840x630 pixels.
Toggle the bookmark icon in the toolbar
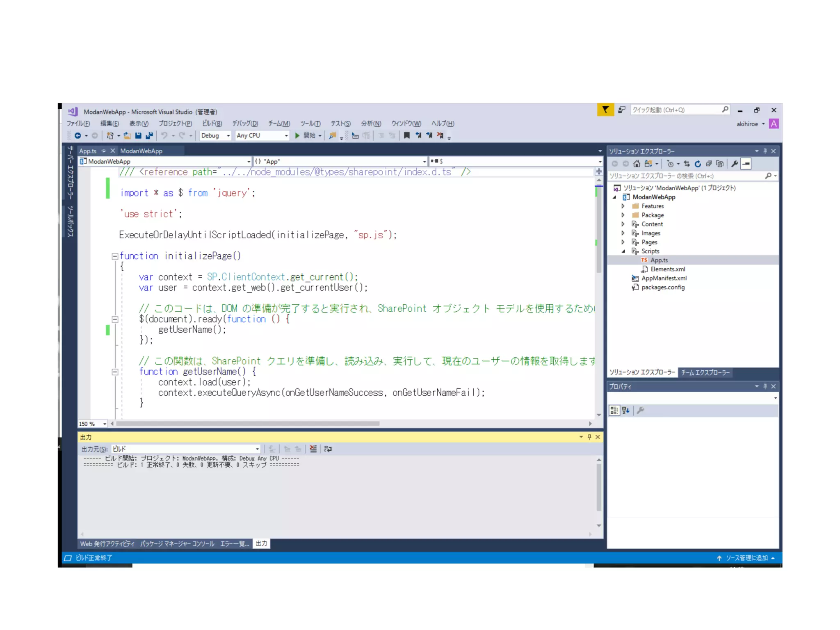pos(406,135)
